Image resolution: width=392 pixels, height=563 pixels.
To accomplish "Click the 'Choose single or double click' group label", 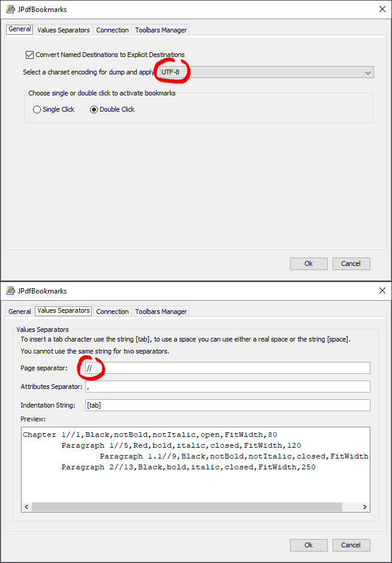I will tap(102, 93).
